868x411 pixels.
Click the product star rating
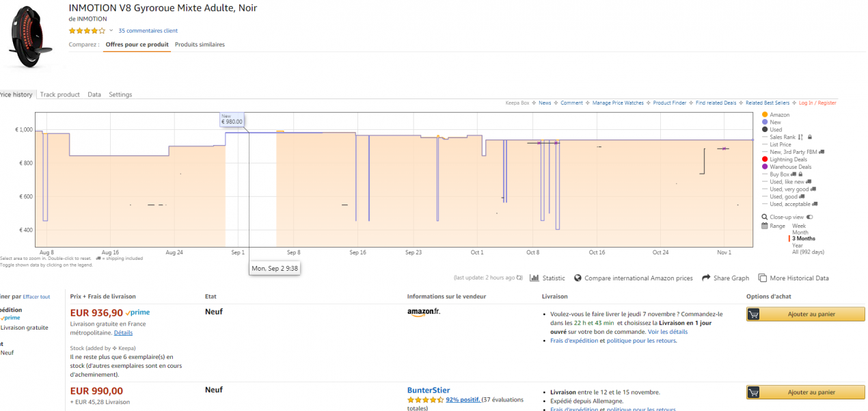(87, 31)
